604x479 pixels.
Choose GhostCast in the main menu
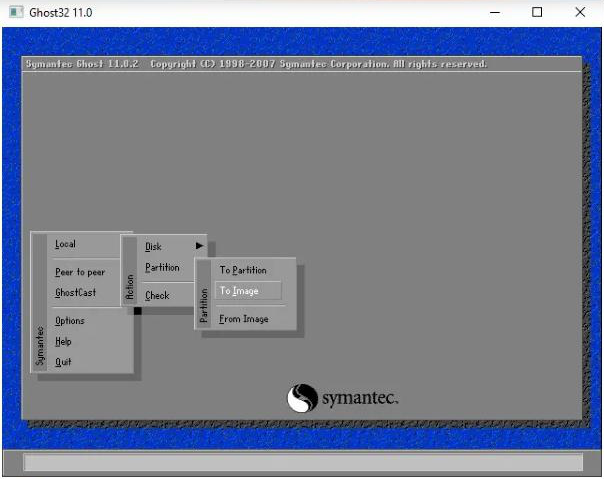[x=76, y=293]
